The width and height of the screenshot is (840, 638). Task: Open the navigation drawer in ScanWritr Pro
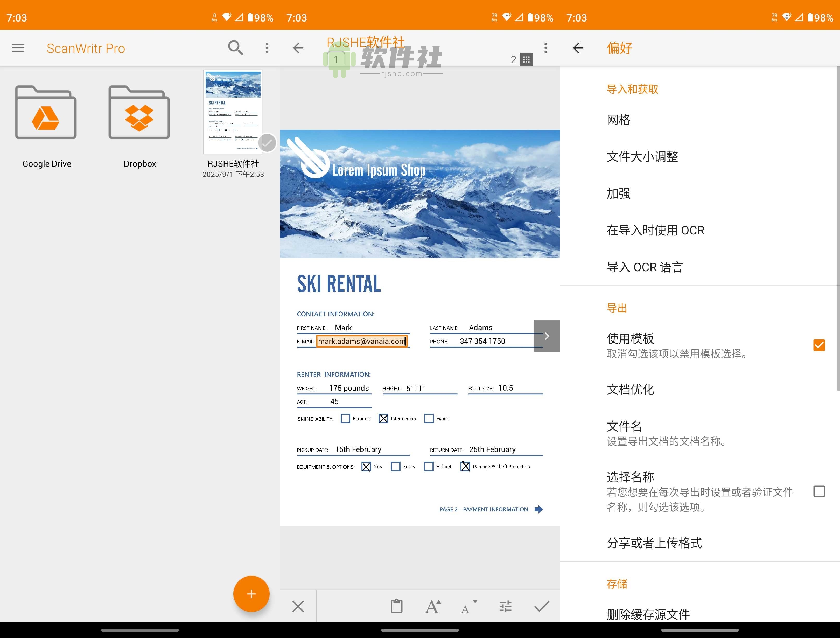[18, 48]
